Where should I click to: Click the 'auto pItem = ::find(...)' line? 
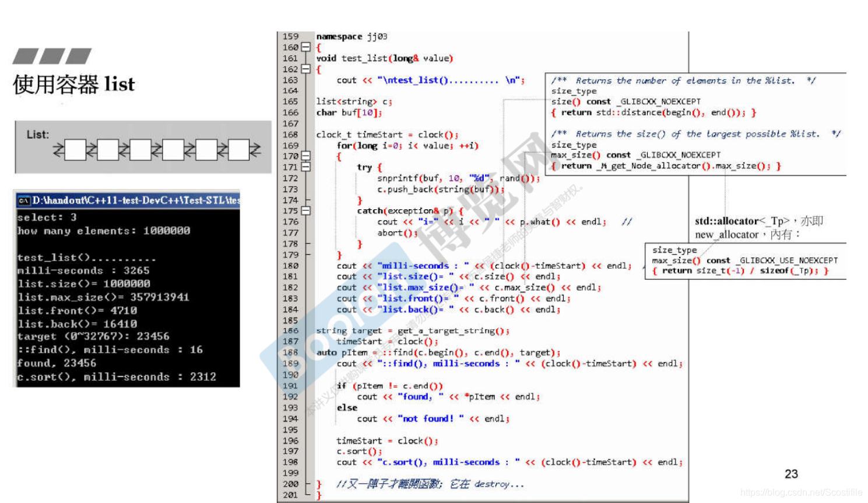click(438, 353)
